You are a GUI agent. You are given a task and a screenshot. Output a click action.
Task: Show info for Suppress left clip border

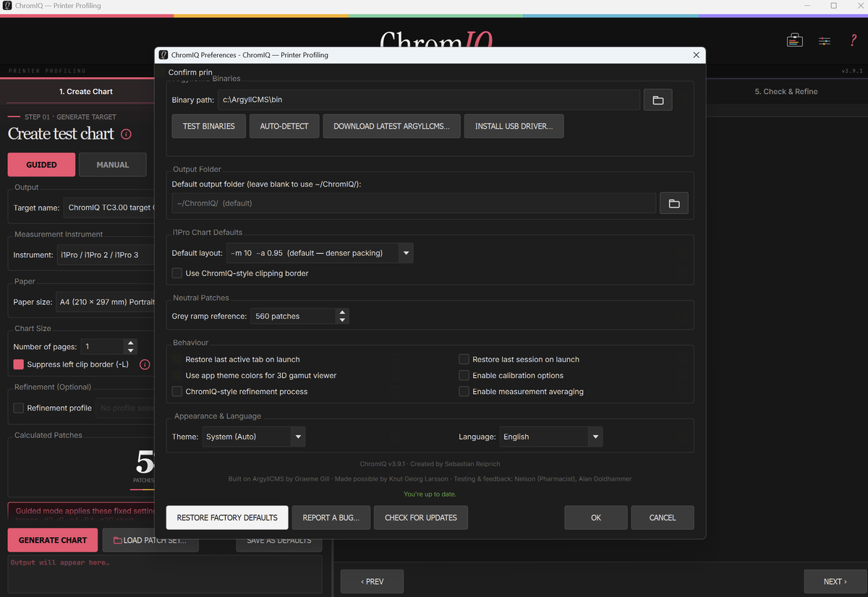coord(145,364)
